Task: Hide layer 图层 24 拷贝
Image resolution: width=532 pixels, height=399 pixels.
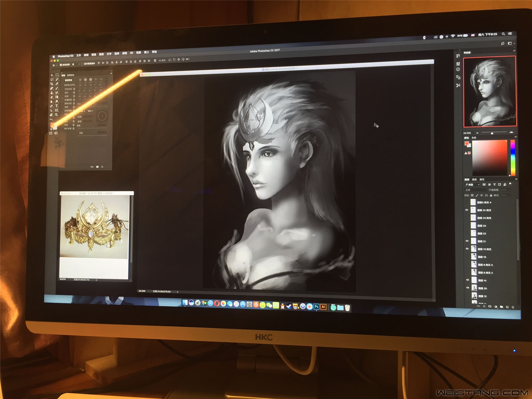Action: click(x=467, y=210)
